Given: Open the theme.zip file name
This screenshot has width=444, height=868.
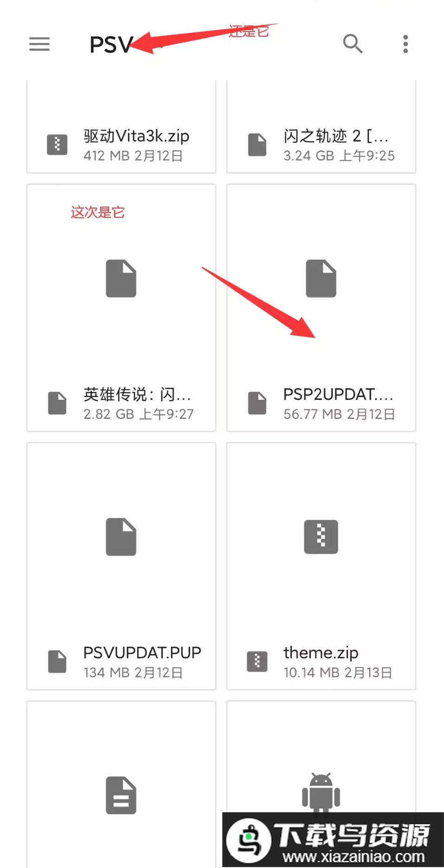Looking at the screenshot, I should [x=321, y=653].
